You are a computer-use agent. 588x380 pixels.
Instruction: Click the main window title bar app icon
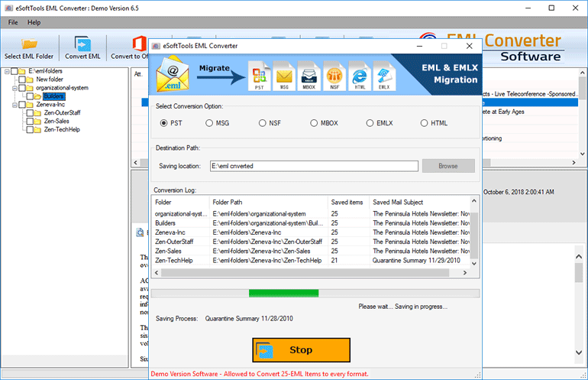point(8,8)
